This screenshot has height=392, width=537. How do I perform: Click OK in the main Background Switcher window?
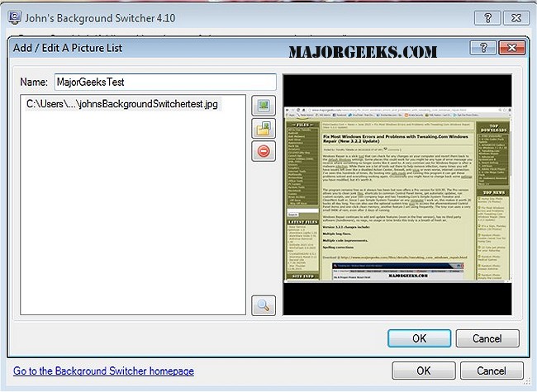click(424, 371)
